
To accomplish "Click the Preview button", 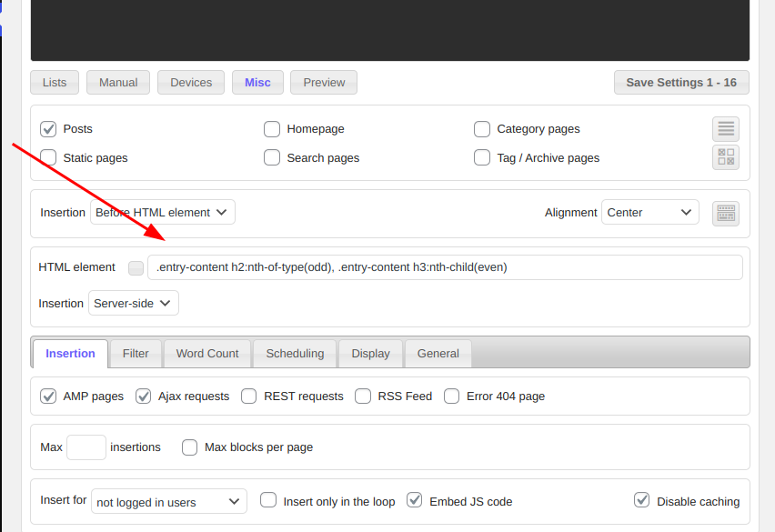I will (324, 83).
